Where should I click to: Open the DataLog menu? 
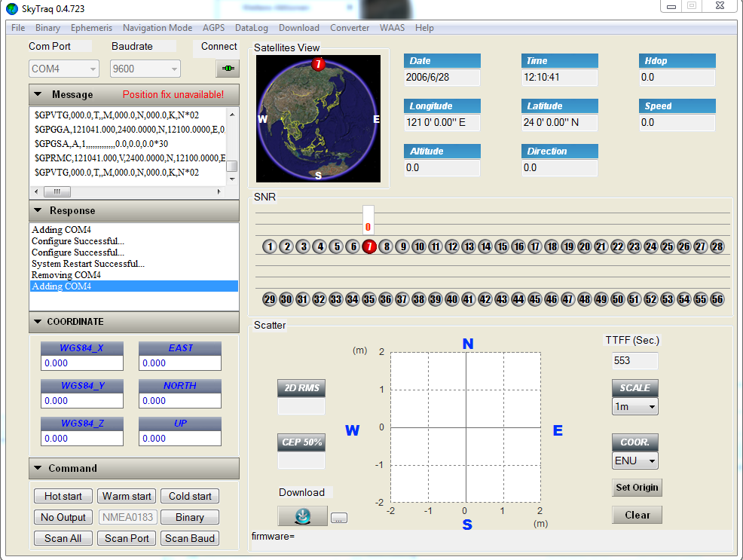tap(252, 28)
